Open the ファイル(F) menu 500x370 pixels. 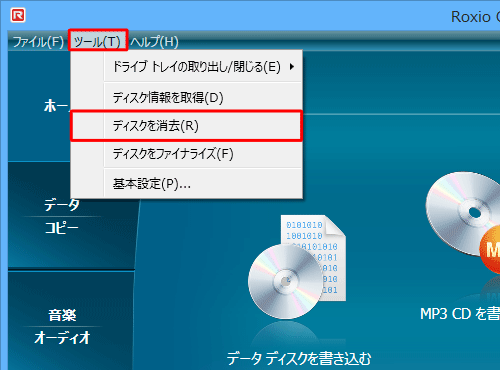[38, 42]
